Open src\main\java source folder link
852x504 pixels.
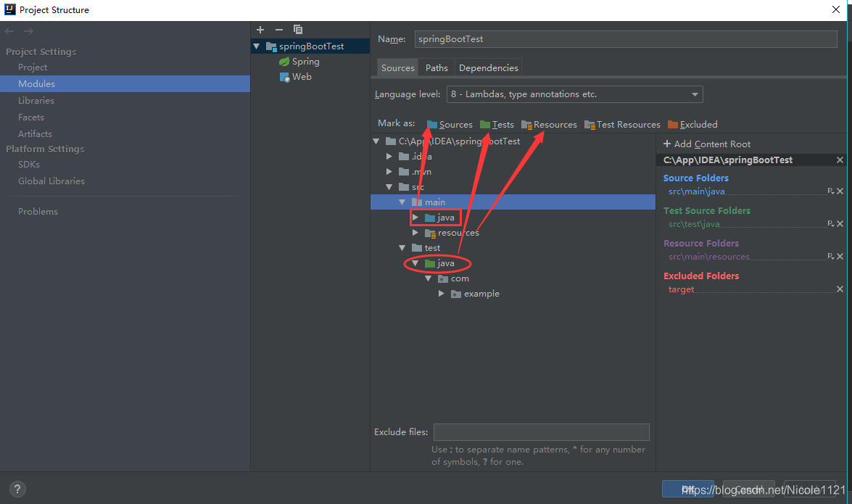point(697,191)
